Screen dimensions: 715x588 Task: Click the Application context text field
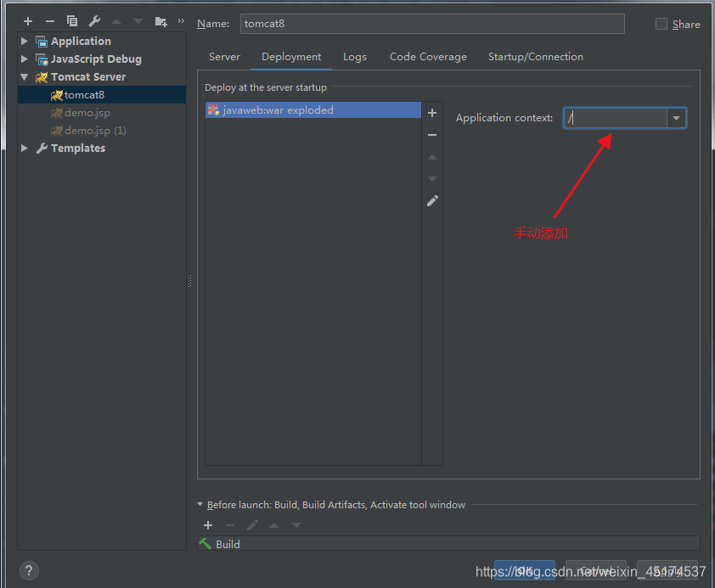[615, 119]
